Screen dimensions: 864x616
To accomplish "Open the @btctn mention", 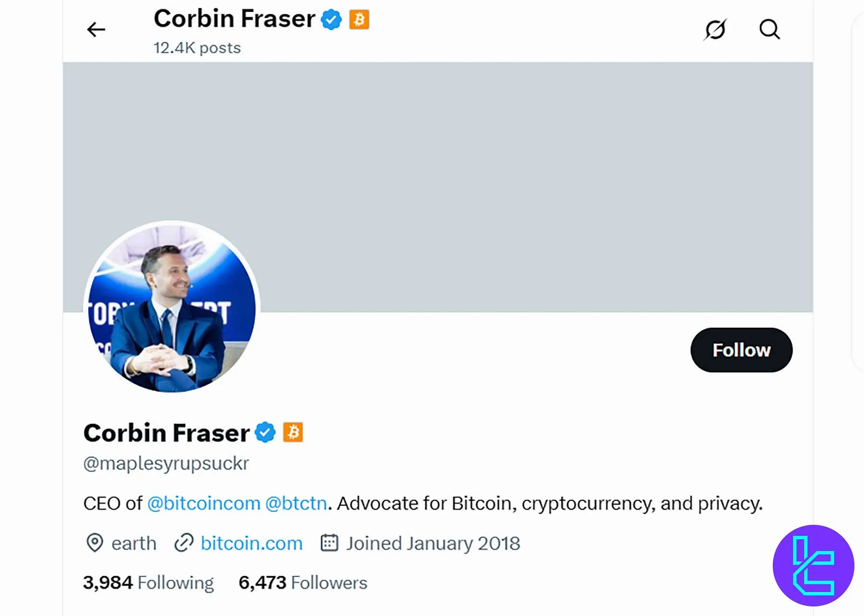I will point(296,504).
